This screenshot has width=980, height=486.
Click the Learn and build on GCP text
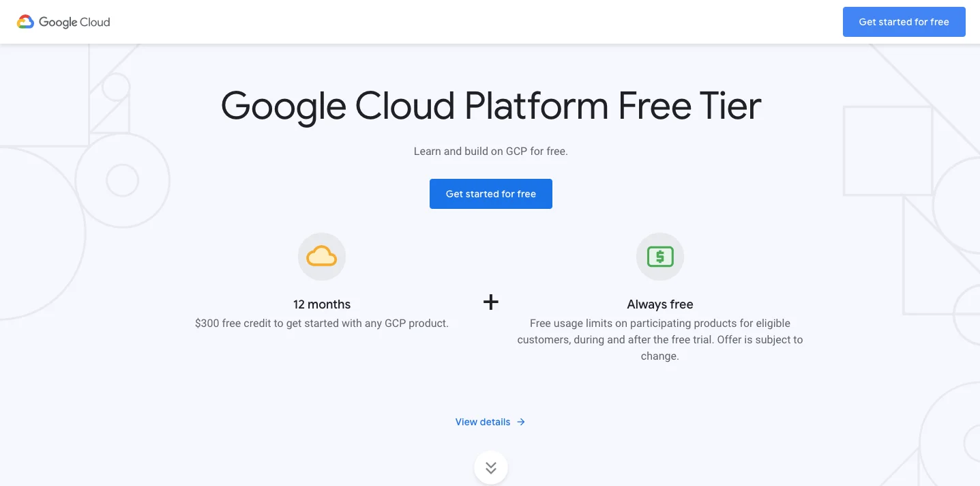(x=490, y=151)
